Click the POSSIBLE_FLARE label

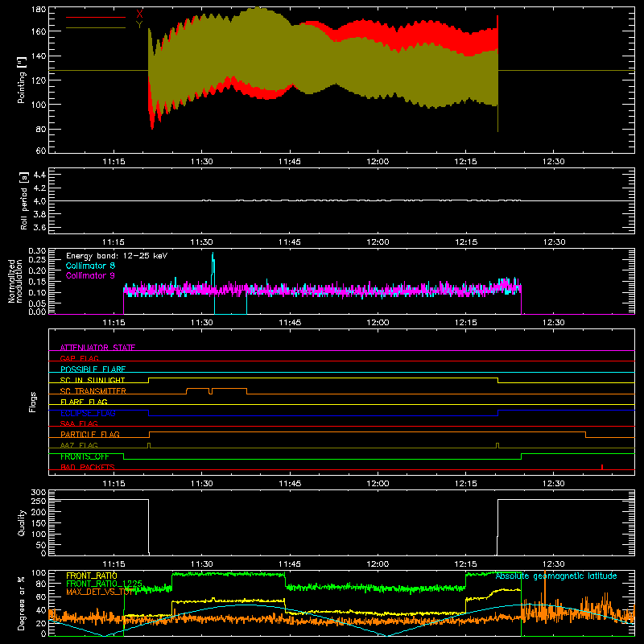(93, 369)
